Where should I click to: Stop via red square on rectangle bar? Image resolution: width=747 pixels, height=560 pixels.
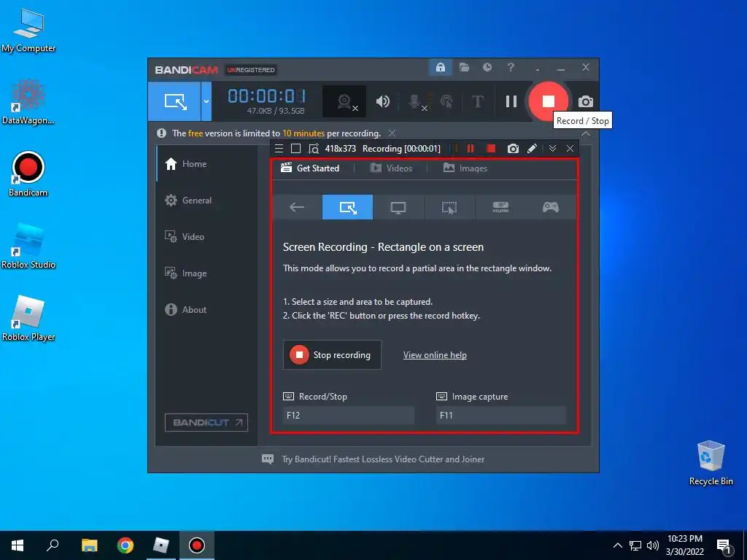[491, 149]
